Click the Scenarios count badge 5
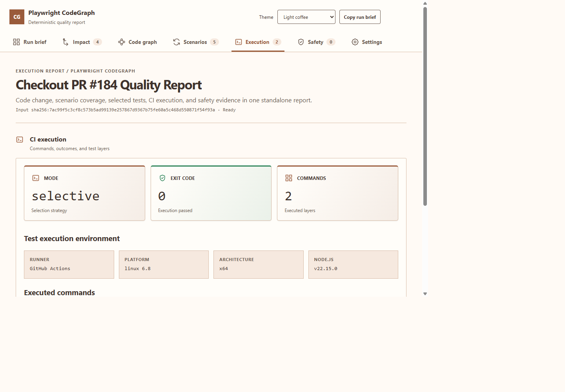The height and width of the screenshot is (392, 565). (x=214, y=42)
